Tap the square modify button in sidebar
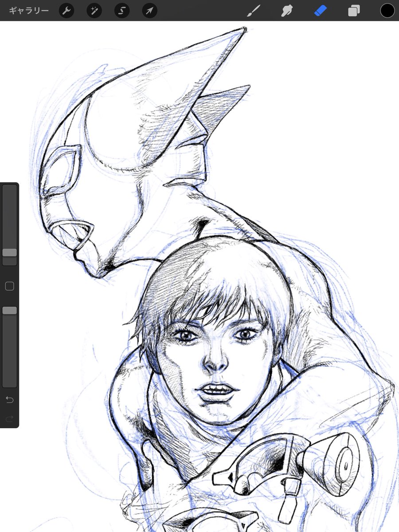 9,286
